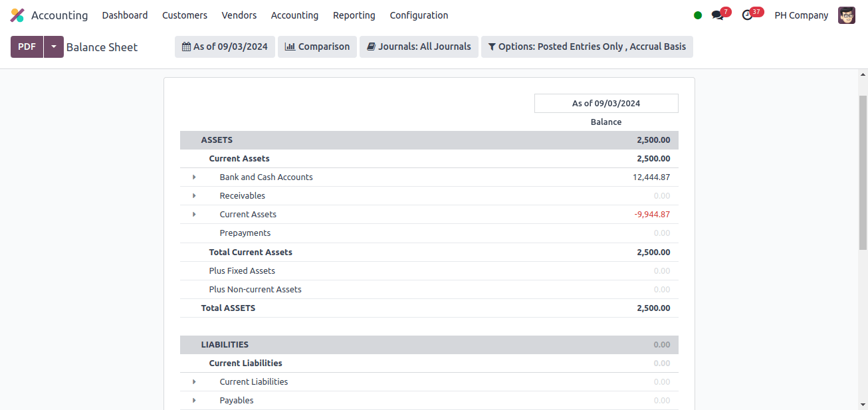Click the Balance column header

(606, 122)
